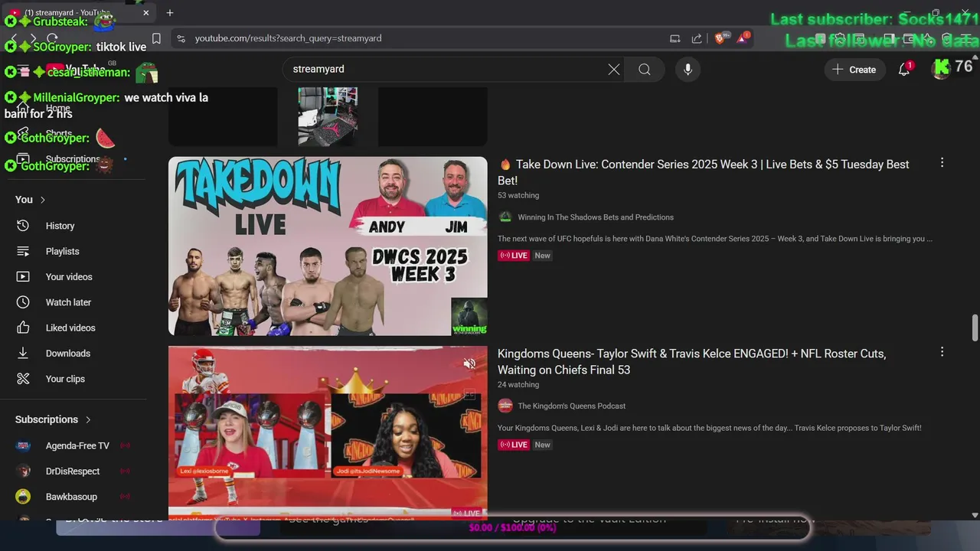The width and height of the screenshot is (980, 551).
Task: Open Agenda-Free TV subscription
Action: coord(77,445)
